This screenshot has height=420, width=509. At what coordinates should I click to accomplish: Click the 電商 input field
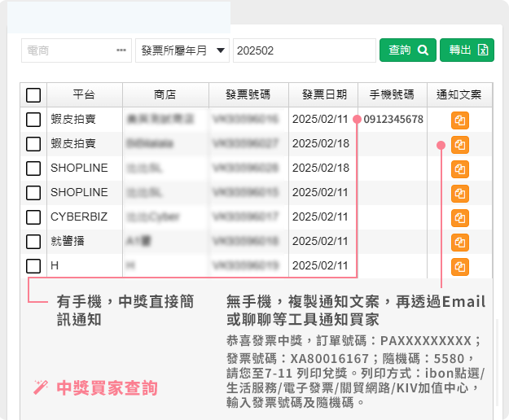click(x=68, y=50)
